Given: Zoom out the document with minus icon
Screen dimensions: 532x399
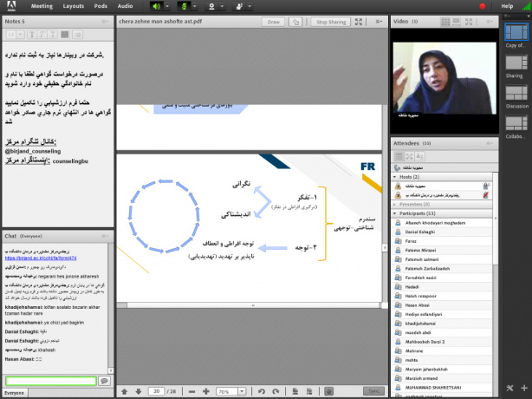Looking at the screenshot, I should tap(191, 391).
